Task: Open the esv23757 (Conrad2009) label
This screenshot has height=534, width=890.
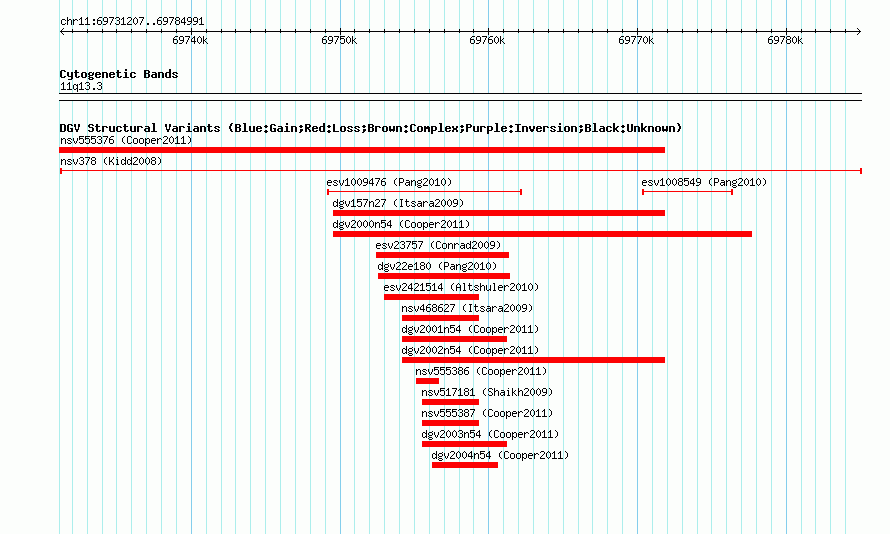Action: [438, 245]
